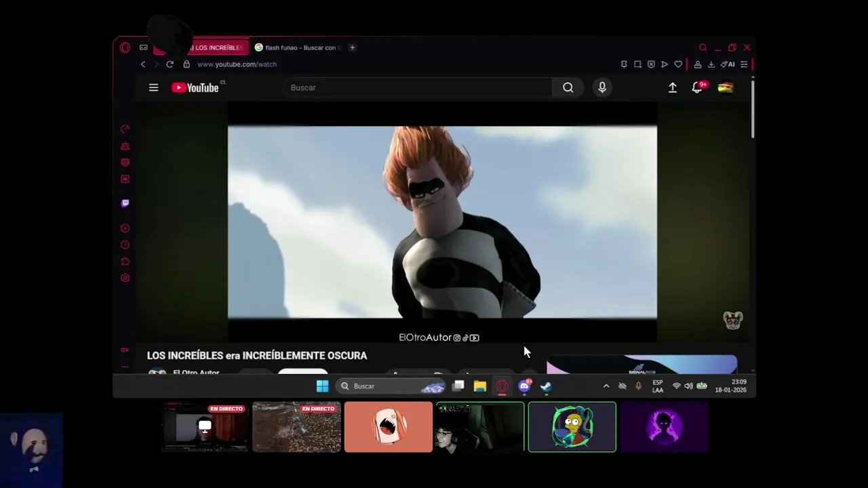The width and height of the screenshot is (868, 488).
Task: Select the orange screaming character avatar thumbnail
Action: [x=388, y=427]
